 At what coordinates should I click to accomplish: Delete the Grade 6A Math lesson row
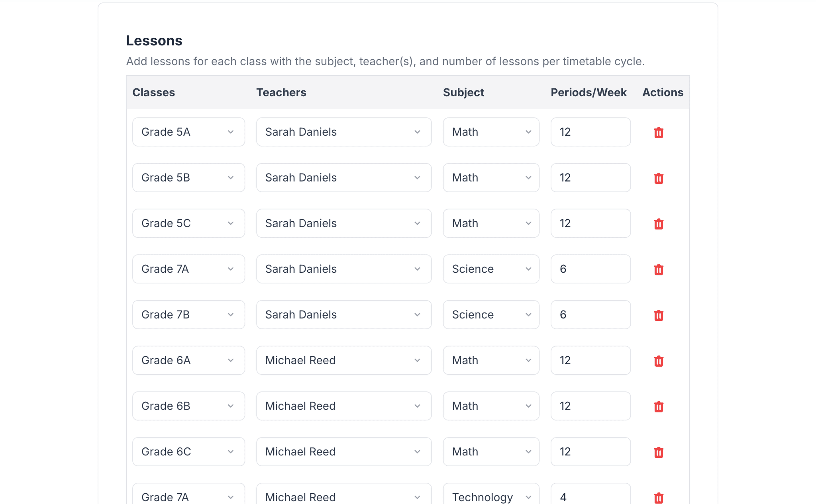click(x=658, y=361)
